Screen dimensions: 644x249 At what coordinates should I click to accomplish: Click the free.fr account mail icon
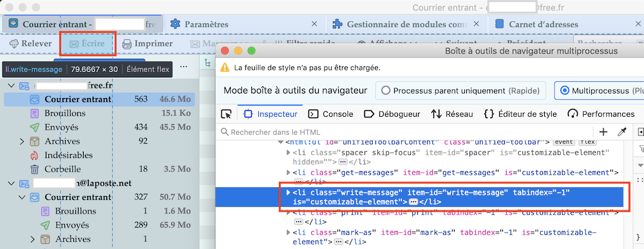(x=24, y=86)
